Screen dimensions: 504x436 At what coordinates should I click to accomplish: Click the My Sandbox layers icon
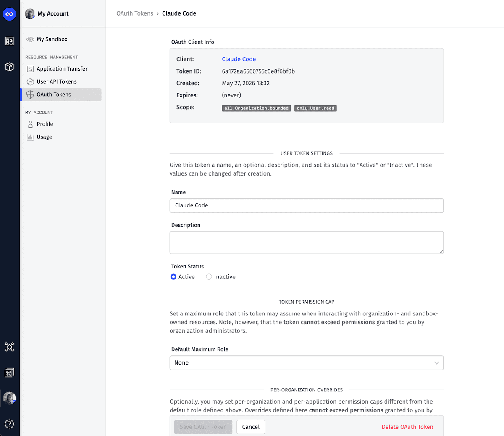30,39
